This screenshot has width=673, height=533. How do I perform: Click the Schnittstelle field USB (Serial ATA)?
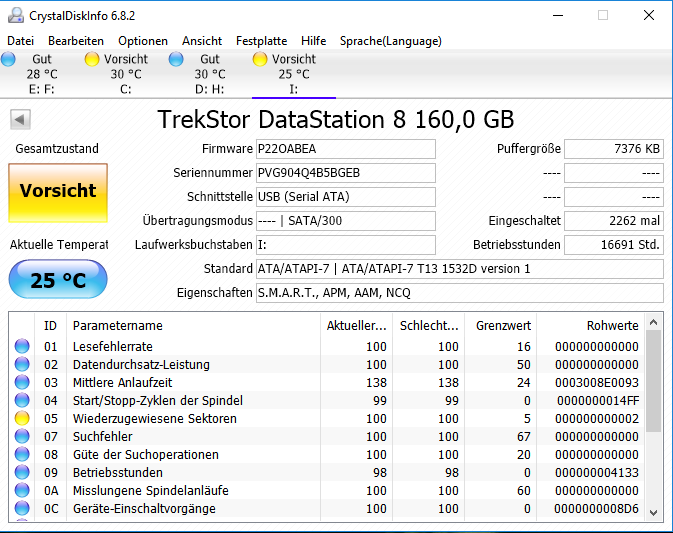(346, 197)
